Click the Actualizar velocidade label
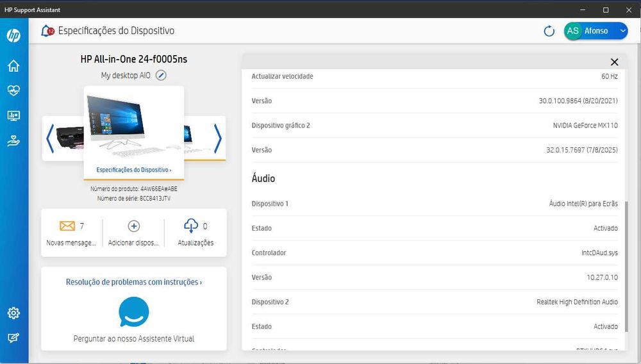 point(282,76)
